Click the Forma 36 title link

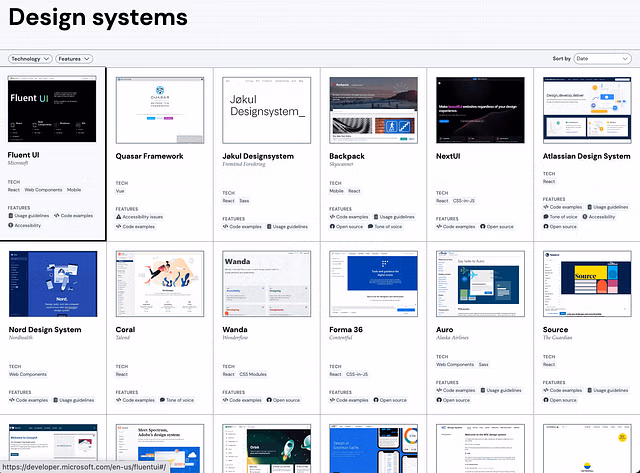pos(346,329)
